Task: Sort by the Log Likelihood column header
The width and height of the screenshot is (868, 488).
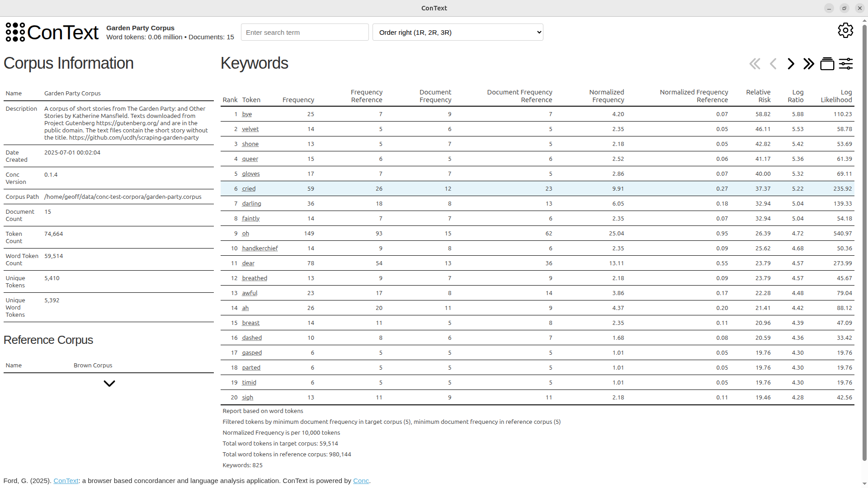Action: [x=837, y=96]
